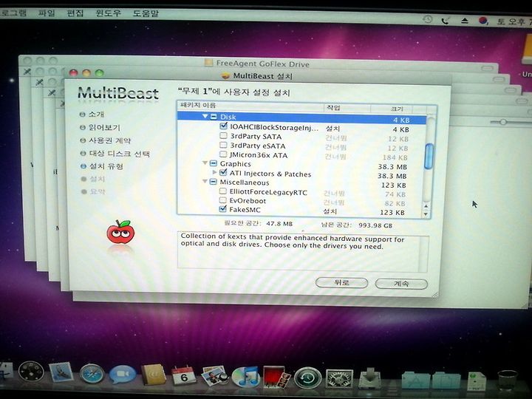This screenshot has height=399, width=532.
Task: Click the Time Machine menu bar icon
Action: (x=428, y=19)
